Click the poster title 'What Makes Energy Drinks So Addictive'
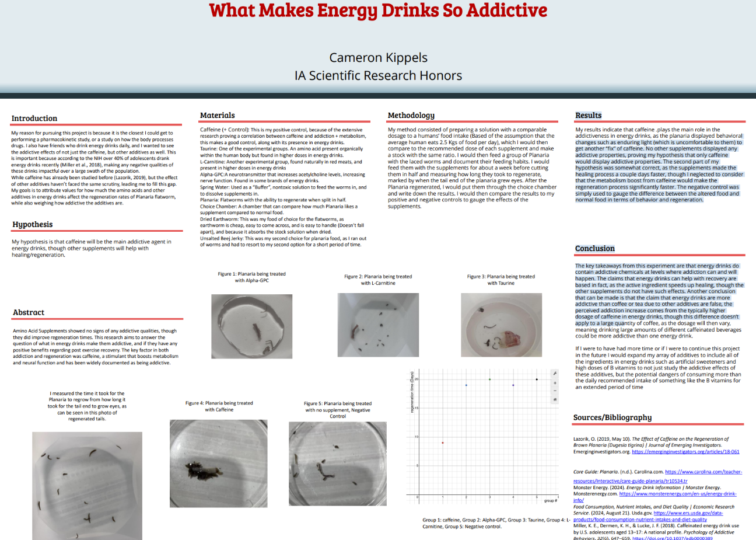This screenshot has width=756, height=540. point(378,11)
